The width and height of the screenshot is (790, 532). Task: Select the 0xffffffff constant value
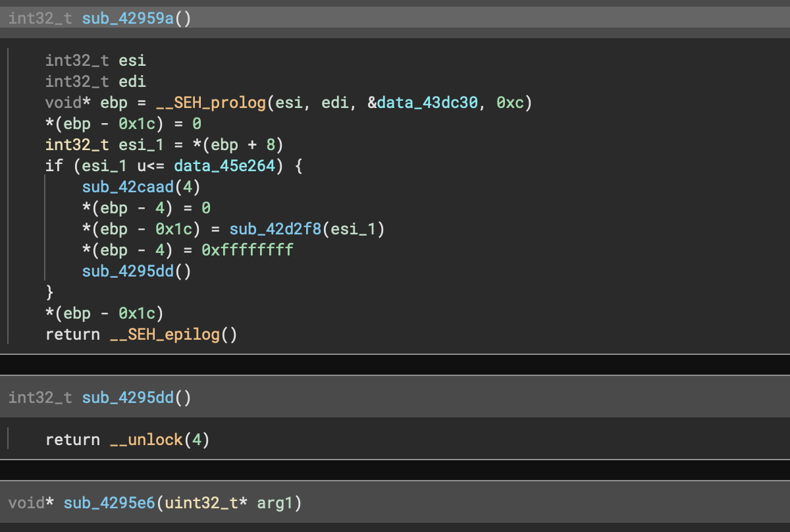point(248,250)
